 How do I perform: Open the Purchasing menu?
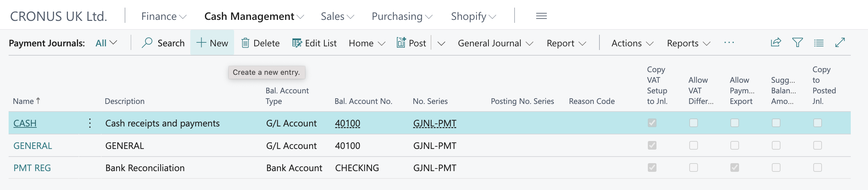(402, 16)
